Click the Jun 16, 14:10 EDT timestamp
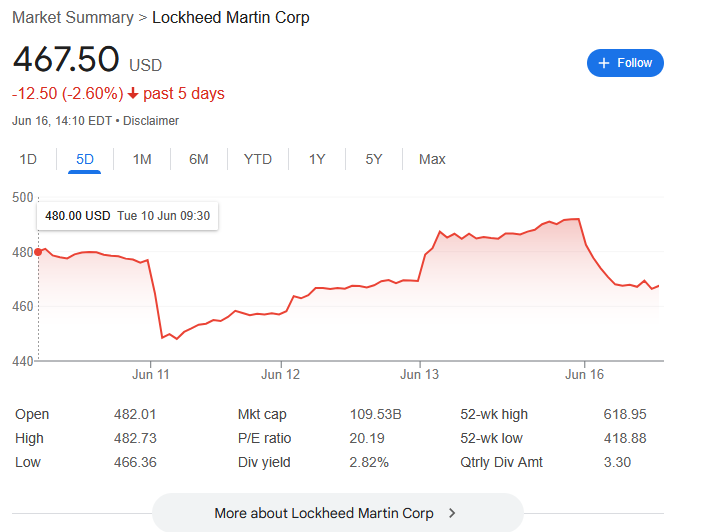Image resolution: width=705 pixels, height=532 pixels. coord(62,121)
